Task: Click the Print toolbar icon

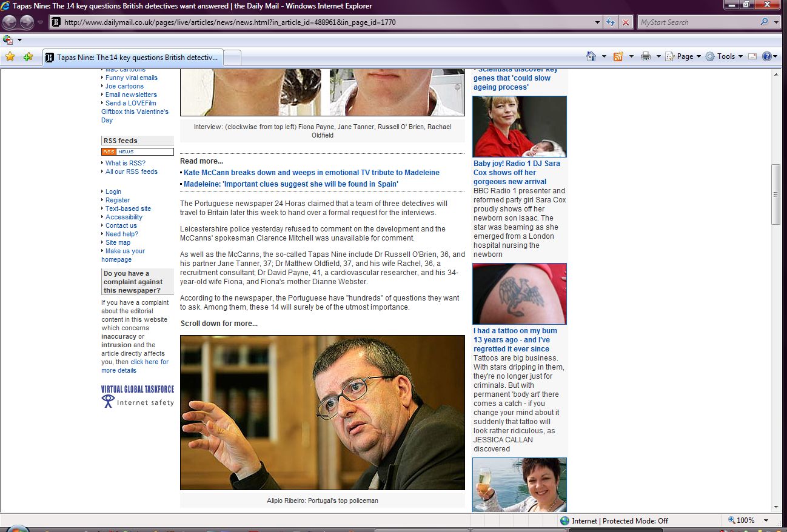Action: click(x=646, y=56)
